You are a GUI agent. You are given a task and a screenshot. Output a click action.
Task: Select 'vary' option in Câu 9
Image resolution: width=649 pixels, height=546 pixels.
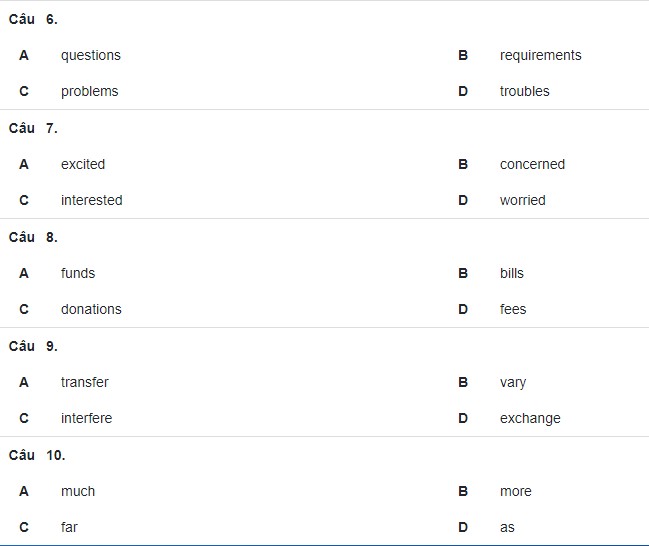tap(513, 383)
